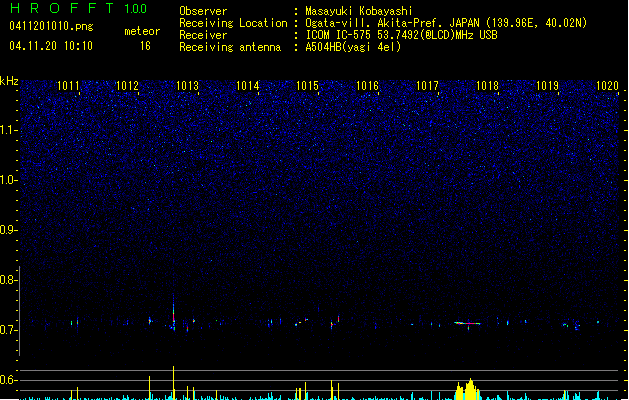Image resolution: width=629 pixels, height=400 pixels.
Task: Click the 1011 time axis label
Action: (x=68, y=86)
